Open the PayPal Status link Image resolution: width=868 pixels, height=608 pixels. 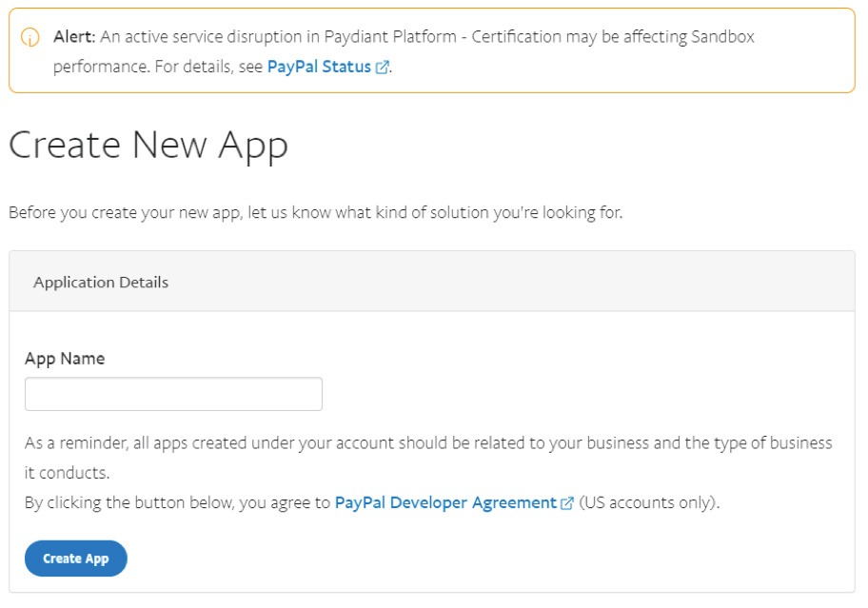pyautogui.click(x=319, y=67)
